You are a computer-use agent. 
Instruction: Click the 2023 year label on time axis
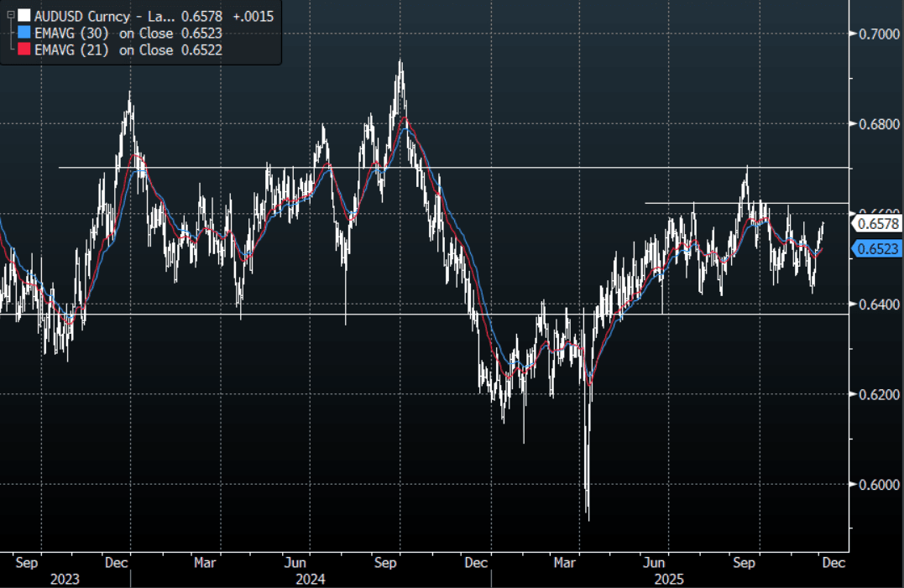pyautogui.click(x=65, y=579)
